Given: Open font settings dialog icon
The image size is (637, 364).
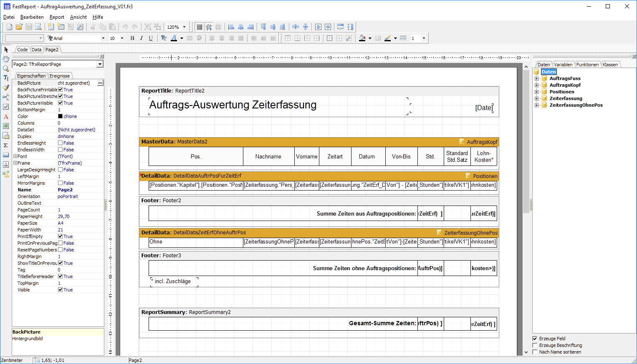Looking at the screenshot, I should [164, 38].
